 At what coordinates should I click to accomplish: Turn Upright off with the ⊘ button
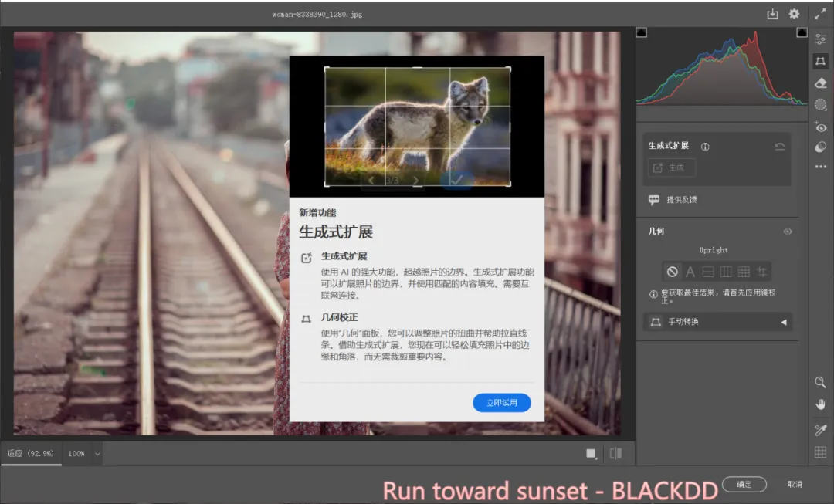point(670,272)
